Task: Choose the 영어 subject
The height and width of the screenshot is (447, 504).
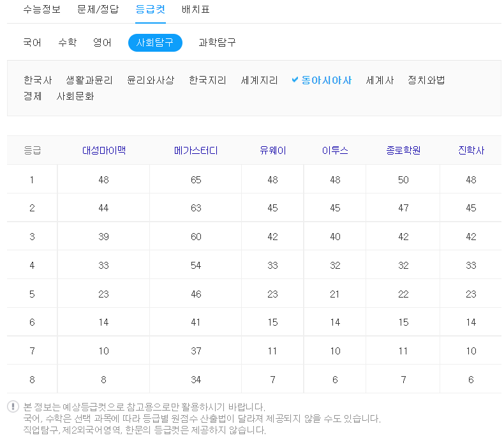Action: pos(102,42)
